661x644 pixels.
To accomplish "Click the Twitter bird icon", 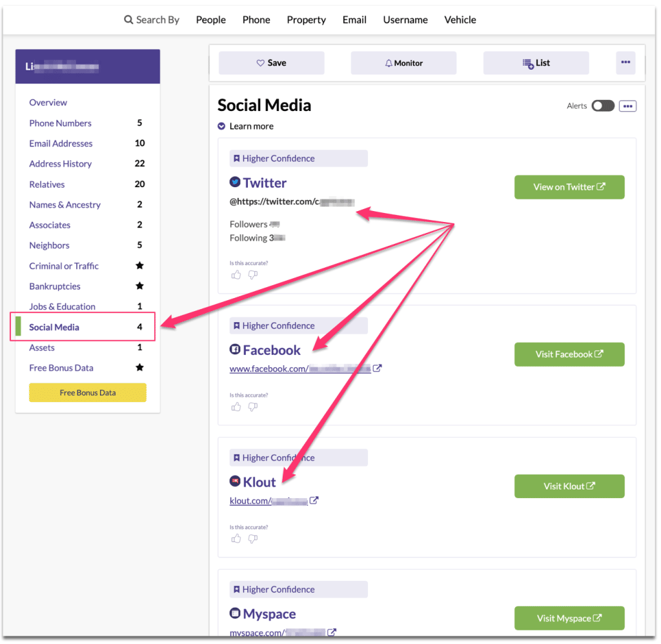I will tap(235, 182).
